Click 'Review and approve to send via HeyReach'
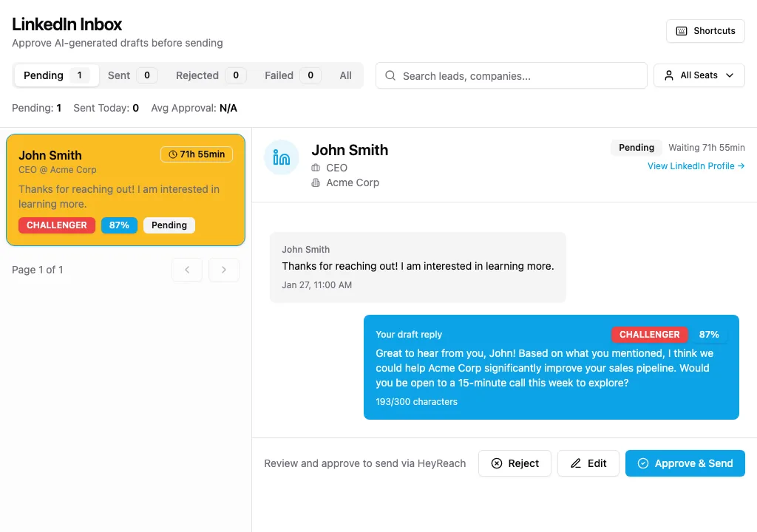 (x=365, y=463)
